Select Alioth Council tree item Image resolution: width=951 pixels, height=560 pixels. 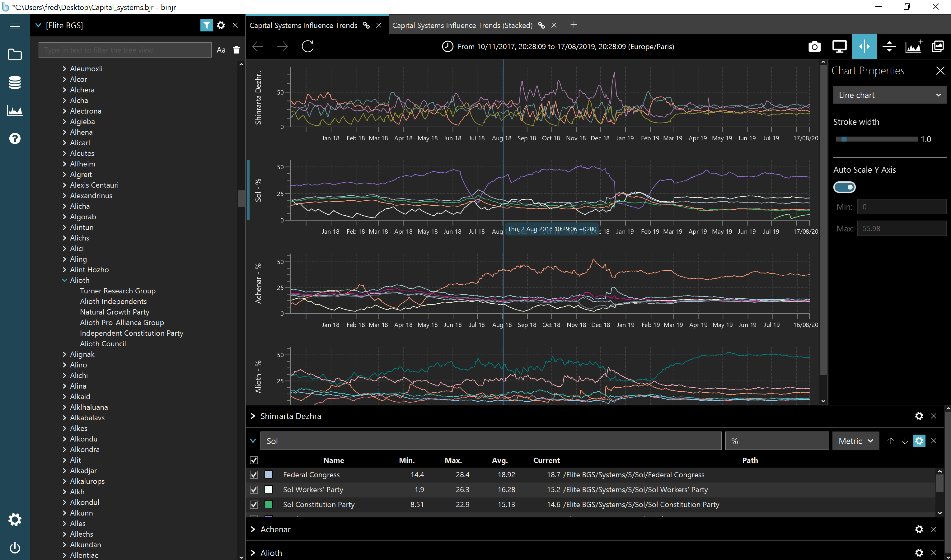(x=103, y=343)
